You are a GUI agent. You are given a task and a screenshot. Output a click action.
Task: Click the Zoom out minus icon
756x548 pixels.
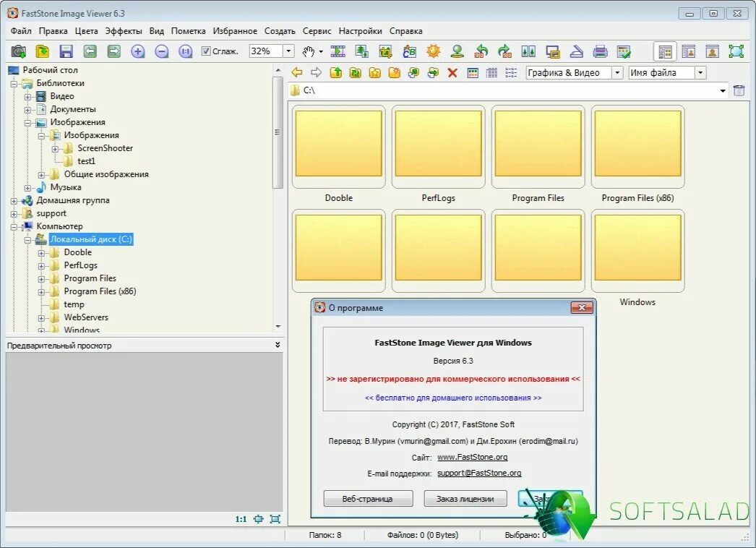pyautogui.click(x=161, y=51)
